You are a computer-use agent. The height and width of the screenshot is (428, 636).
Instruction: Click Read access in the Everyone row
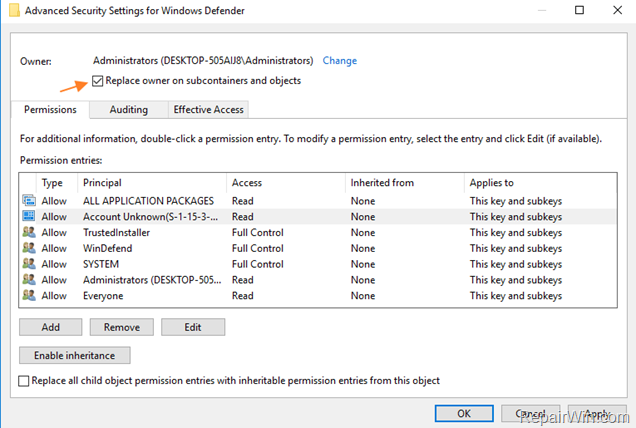243,296
